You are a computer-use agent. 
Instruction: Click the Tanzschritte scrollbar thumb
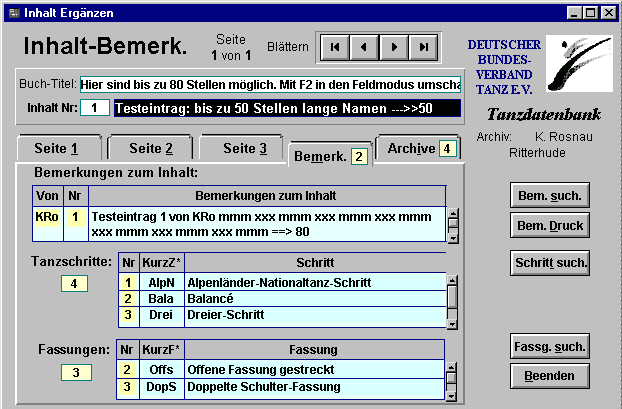452,296
